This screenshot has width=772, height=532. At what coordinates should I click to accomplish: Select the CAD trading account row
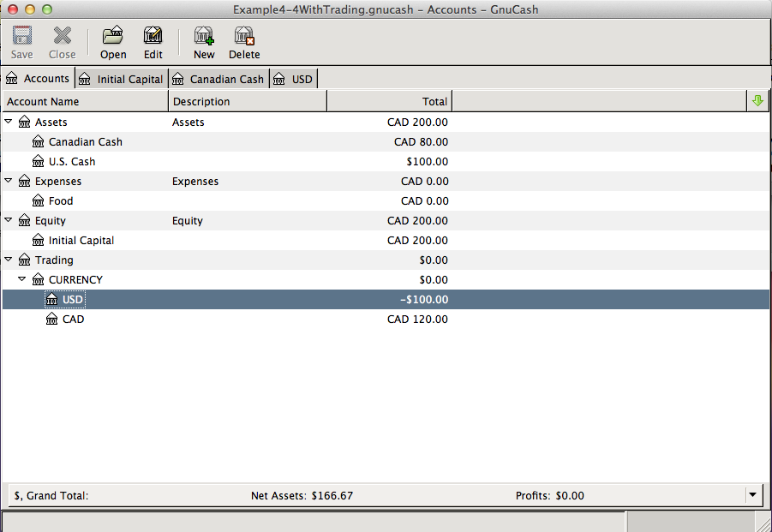[x=73, y=320]
